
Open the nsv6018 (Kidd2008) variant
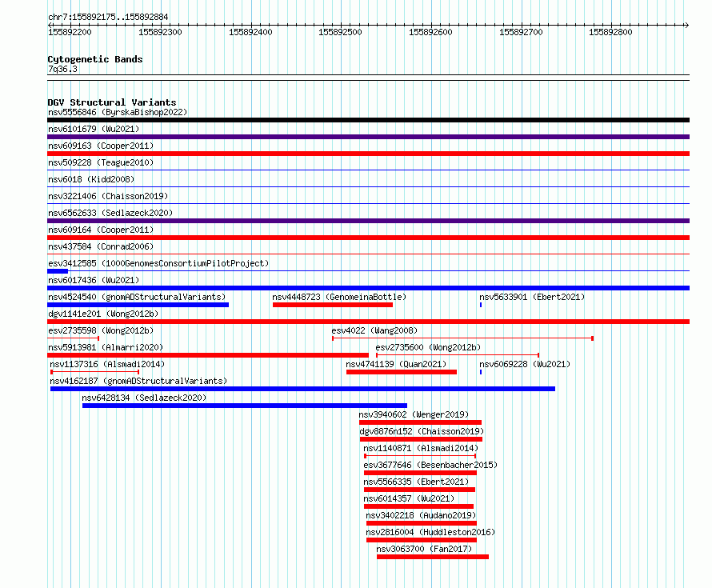coord(91,179)
